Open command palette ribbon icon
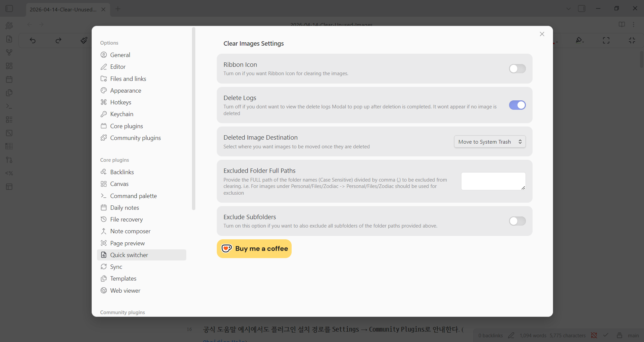Viewport: 644px width, 342px height. pyautogui.click(x=9, y=106)
